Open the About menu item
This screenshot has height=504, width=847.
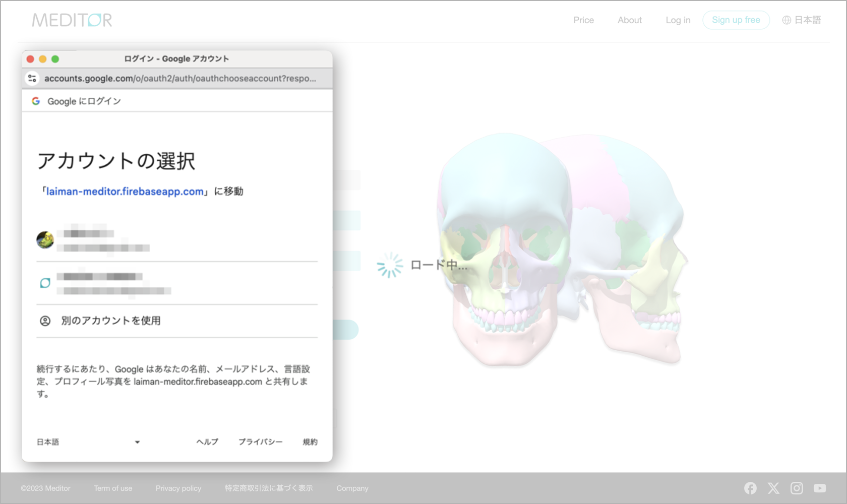click(630, 20)
